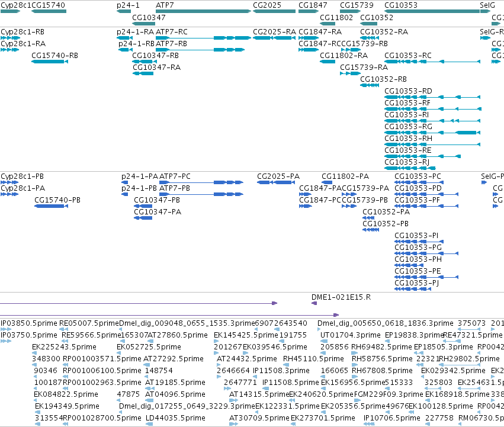Select the CG10353 gene label
Screen dimensions: 504x427
tap(401, 5)
